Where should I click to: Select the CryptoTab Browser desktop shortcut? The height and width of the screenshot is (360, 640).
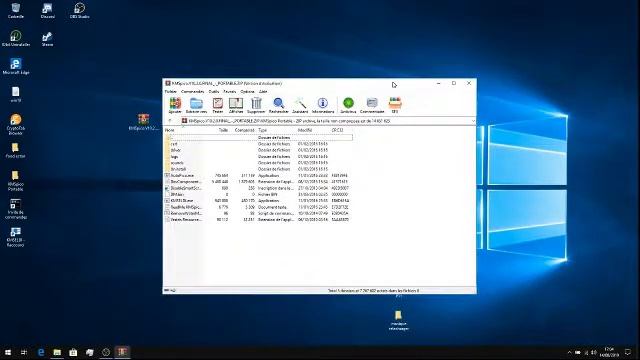tap(16, 124)
